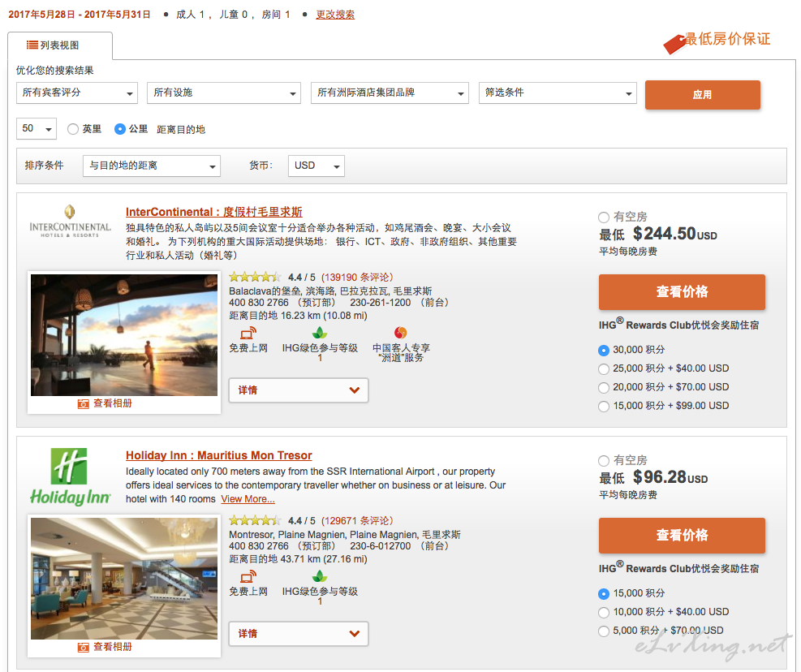This screenshot has height=672, width=801.
Task: Click camera icon under Holiday Inn photo
Action: pos(84,647)
